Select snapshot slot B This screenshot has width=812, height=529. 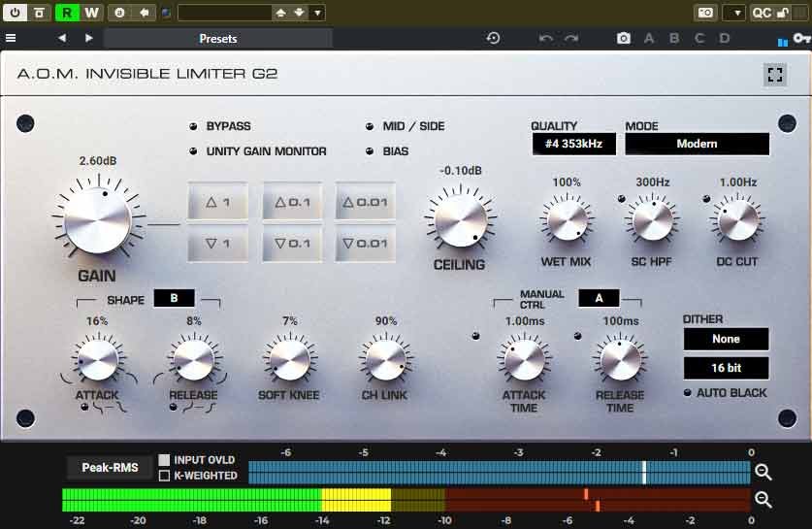(673, 39)
